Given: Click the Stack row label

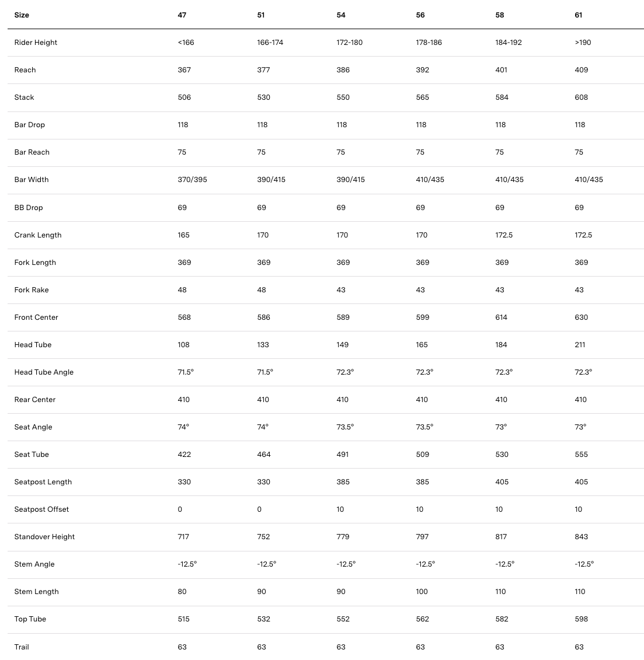Looking at the screenshot, I should click(25, 97).
